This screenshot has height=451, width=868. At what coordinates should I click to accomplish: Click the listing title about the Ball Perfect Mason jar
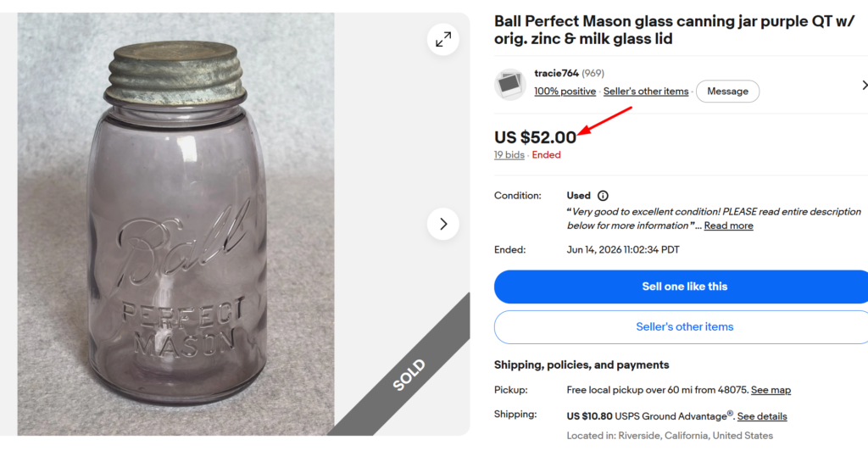[x=674, y=30]
